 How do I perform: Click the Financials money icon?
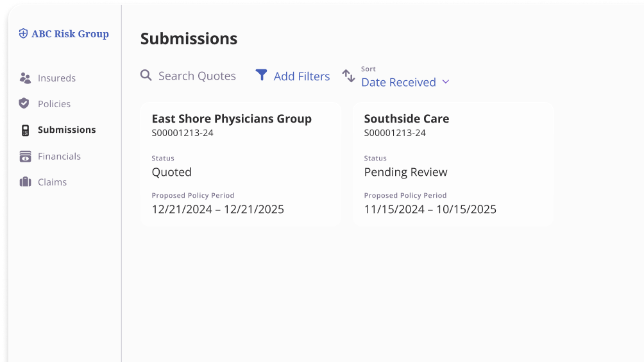point(25,156)
